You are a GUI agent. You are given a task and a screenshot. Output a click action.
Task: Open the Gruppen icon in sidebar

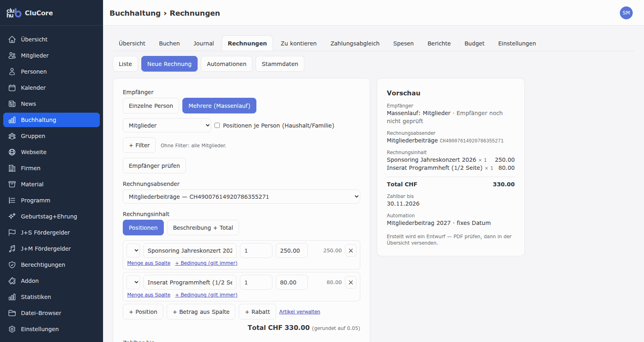pos(12,136)
